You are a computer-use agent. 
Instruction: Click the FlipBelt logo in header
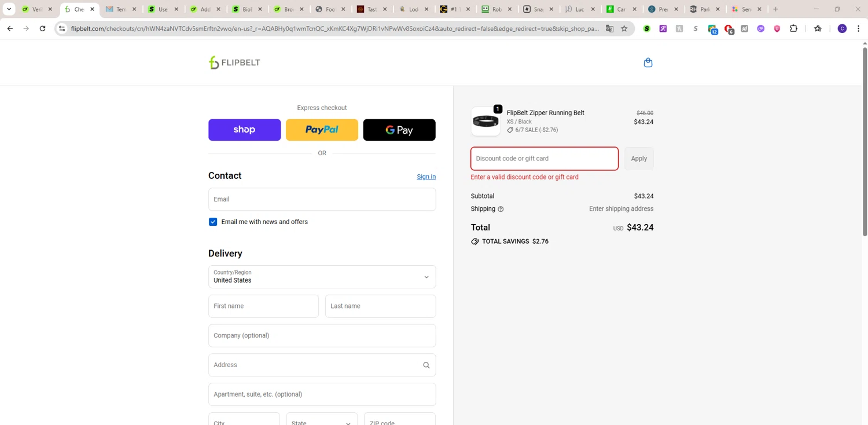pos(234,63)
